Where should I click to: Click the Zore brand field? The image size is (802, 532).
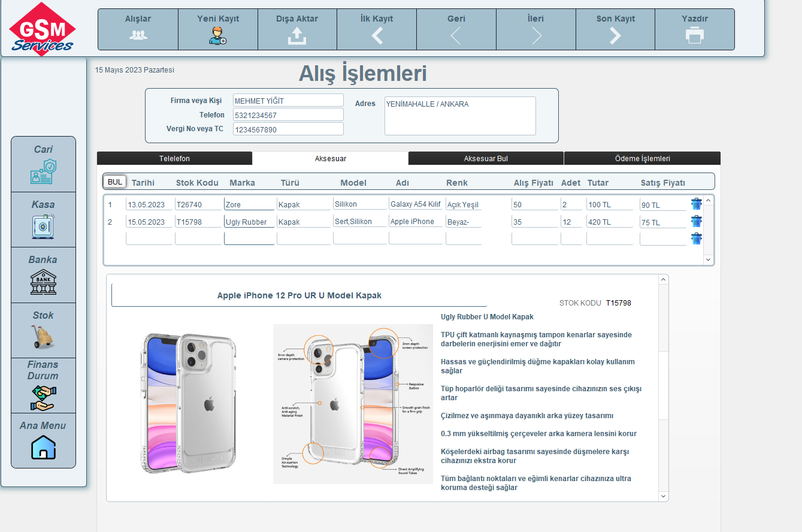pos(249,204)
